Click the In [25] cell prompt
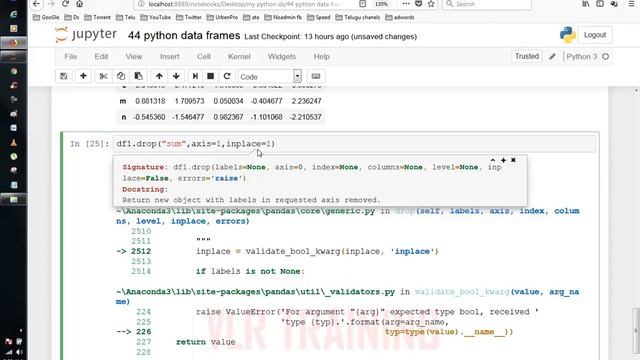 click(89, 144)
